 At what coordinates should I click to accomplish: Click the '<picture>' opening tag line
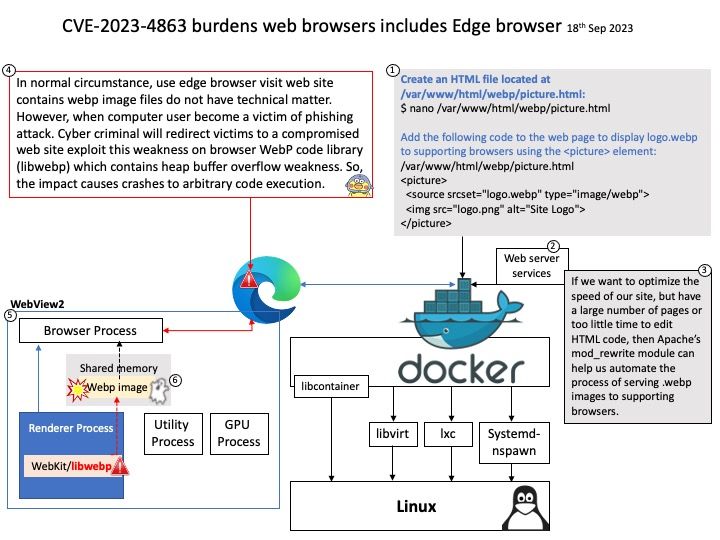click(x=423, y=180)
